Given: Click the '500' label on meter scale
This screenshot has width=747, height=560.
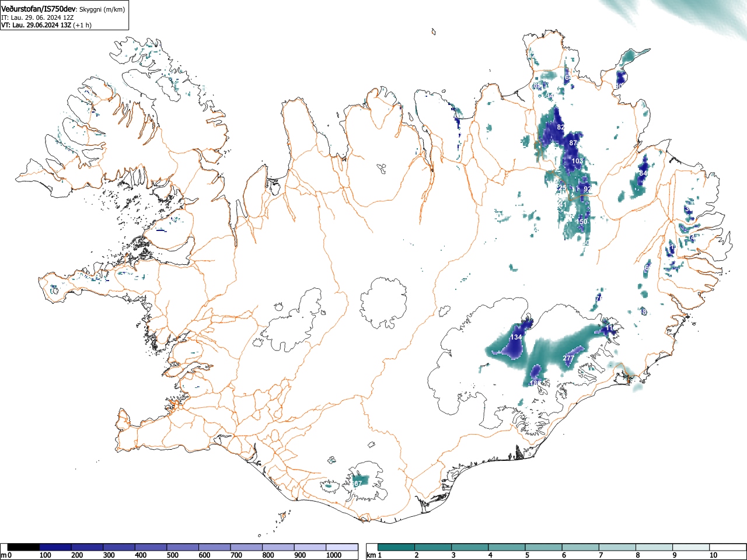Looking at the screenshot, I should pyautogui.click(x=172, y=555).
